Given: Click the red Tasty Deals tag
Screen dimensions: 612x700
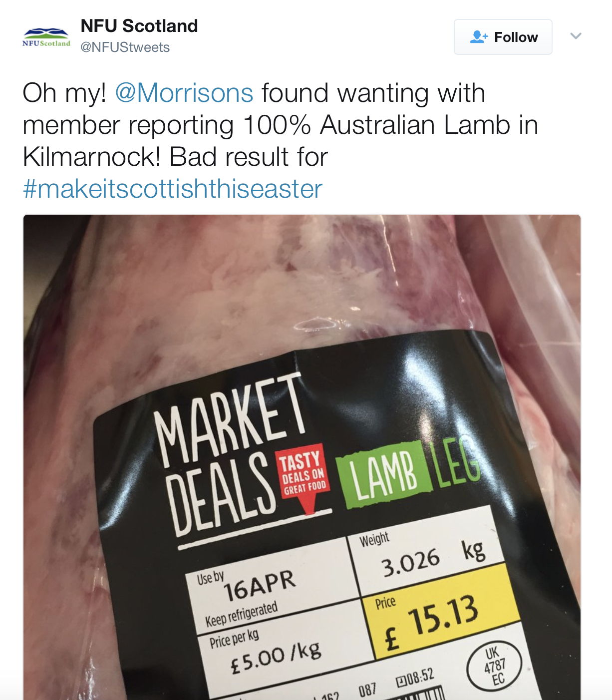Looking at the screenshot, I should (x=302, y=477).
